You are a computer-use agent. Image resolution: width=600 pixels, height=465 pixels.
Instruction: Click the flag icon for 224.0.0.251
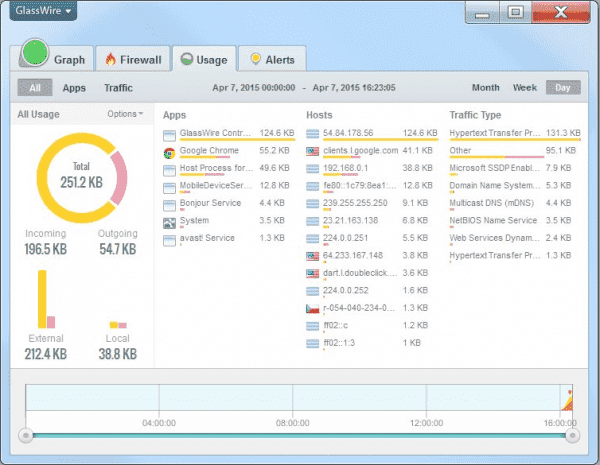tap(312, 239)
